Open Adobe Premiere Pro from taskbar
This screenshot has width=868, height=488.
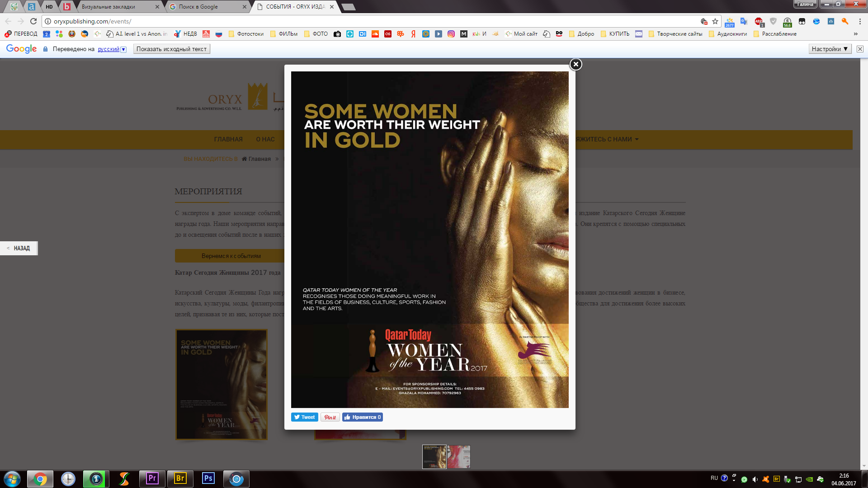(152, 479)
